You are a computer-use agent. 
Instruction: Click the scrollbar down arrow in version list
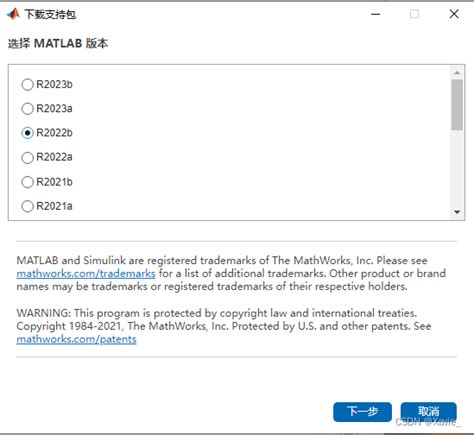click(x=457, y=212)
